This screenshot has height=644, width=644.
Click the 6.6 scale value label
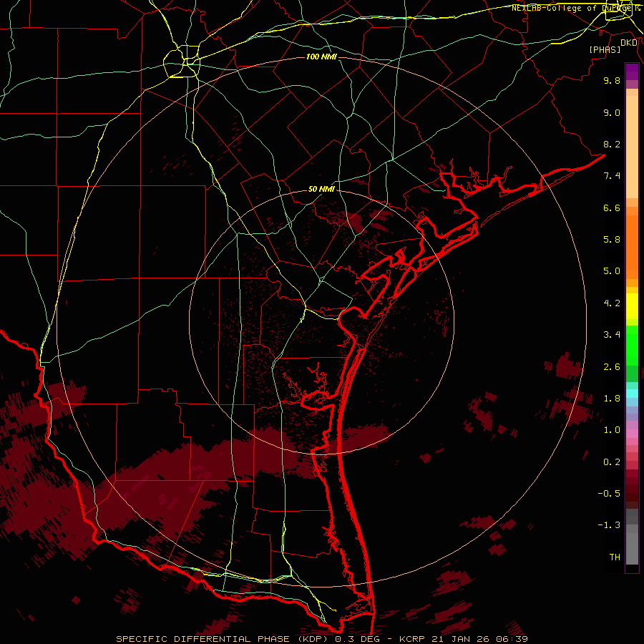tap(612, 208)
